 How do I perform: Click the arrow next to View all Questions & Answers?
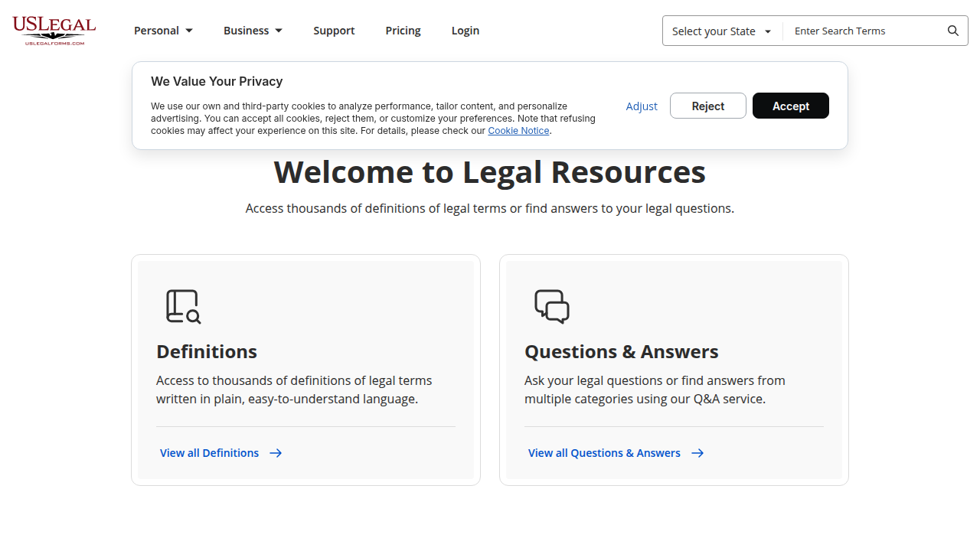click(697, 453)
